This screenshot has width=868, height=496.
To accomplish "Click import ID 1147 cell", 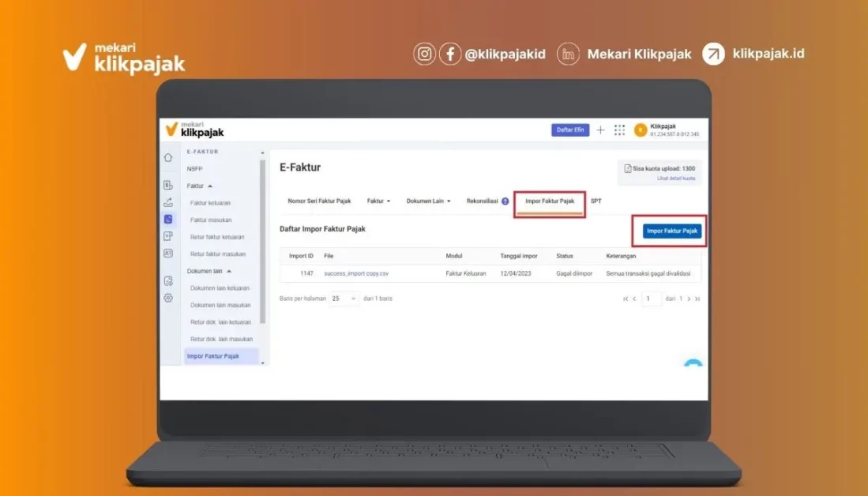I will point(306,273).
